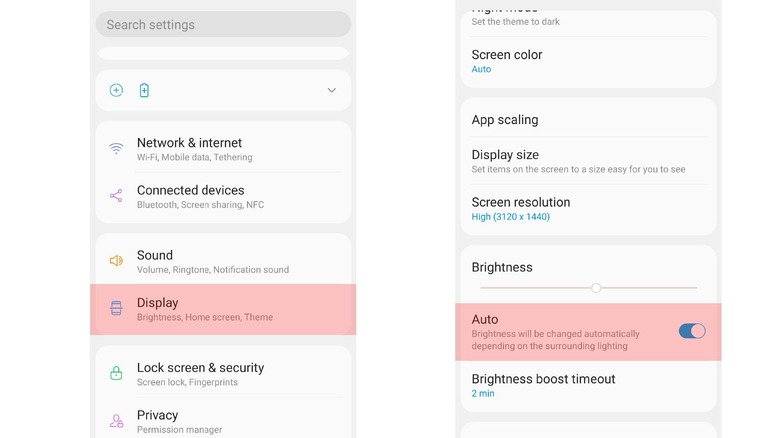Viewport: 780px width, 438px height.
Task: Click the Privacy person icon
Action: (x=116, y=421)
